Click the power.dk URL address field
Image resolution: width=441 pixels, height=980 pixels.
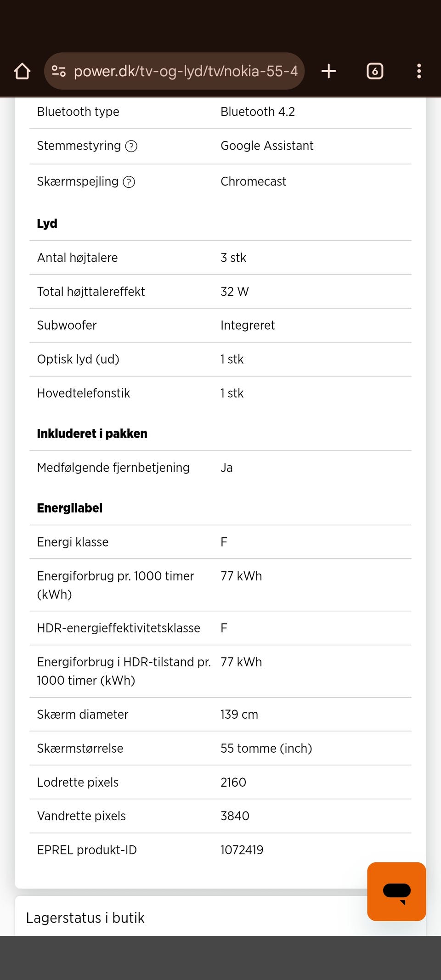186,71
